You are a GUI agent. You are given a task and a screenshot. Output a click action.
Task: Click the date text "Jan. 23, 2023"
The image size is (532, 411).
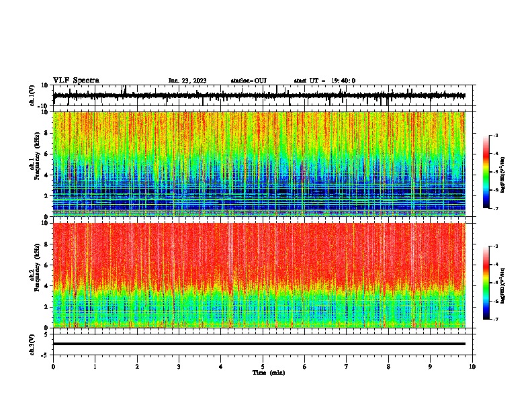[187, 81]
